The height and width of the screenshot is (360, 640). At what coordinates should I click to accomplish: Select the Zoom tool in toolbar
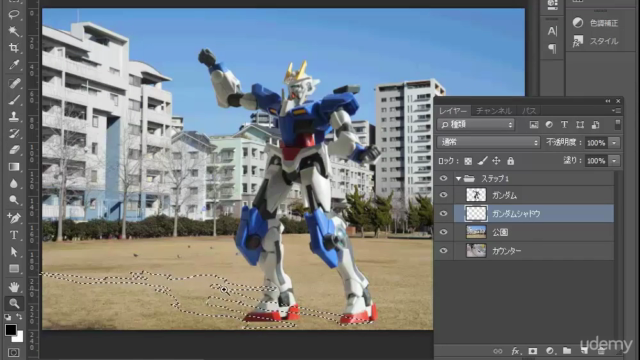coord(13,303)
